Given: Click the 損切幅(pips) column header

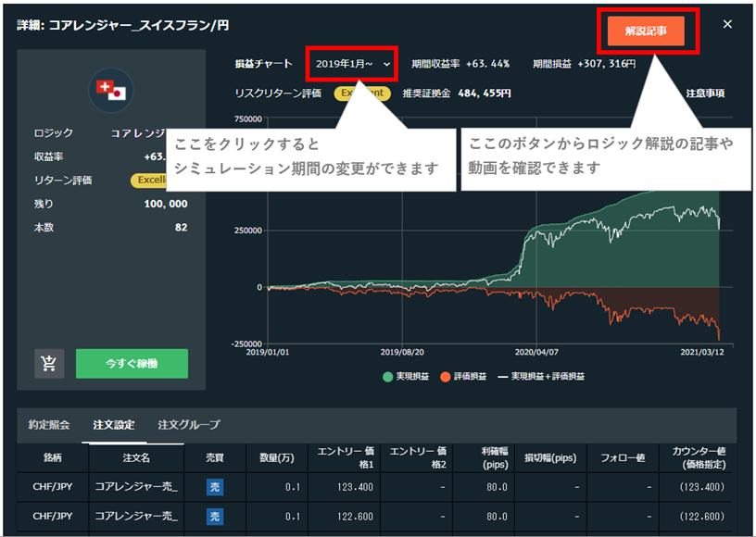Looking at the screenshot, I should [550, 457].
